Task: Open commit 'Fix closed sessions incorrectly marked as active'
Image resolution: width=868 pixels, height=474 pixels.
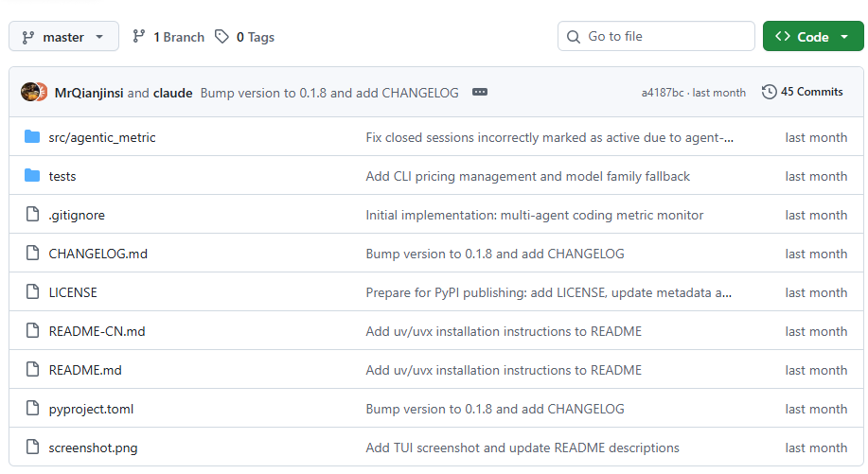Action: [x=550, y=137]
